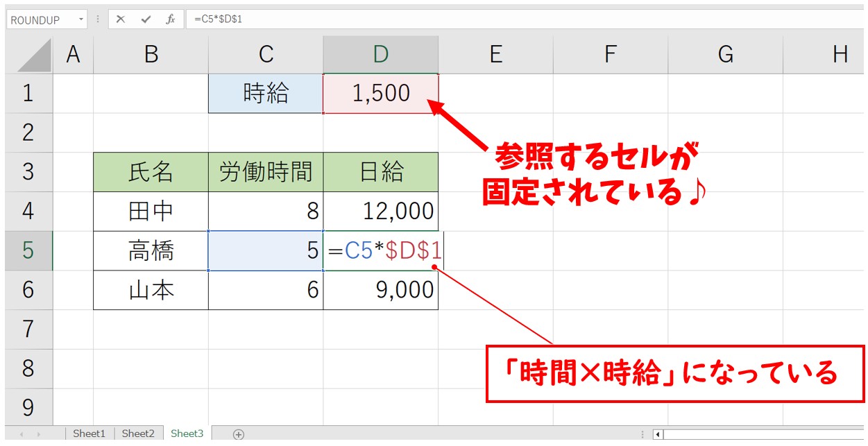The height and width of the screenshot is (446, 868).
Task: Click the 氏名 header cell
Action: [x=151, y=172]
